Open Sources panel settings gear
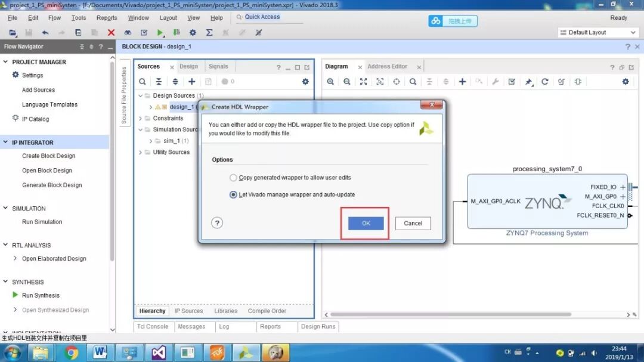The image size is (644, 362). (x=305, y=81)
